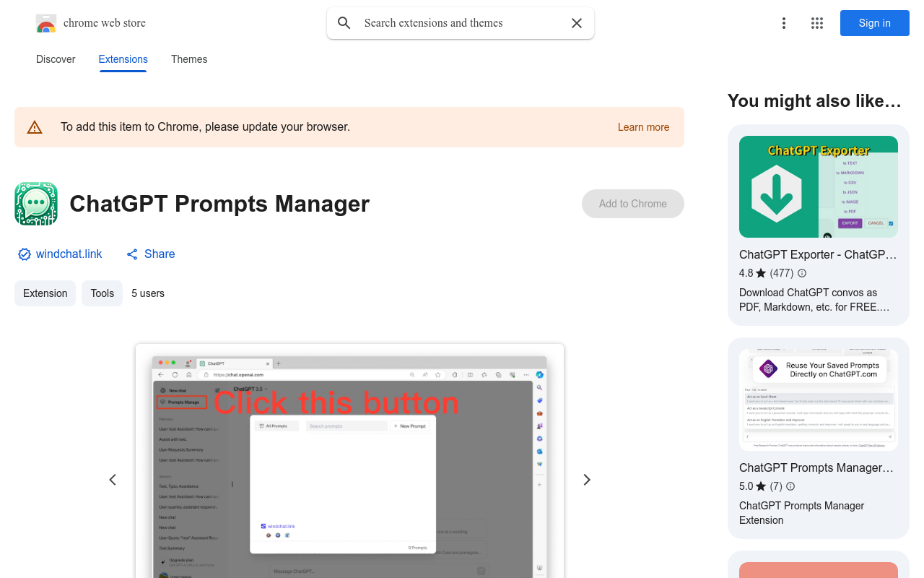Click the ChatGPT Prompts Manager extension icon
Screen dimensions: 924x578
click(36, 204)
